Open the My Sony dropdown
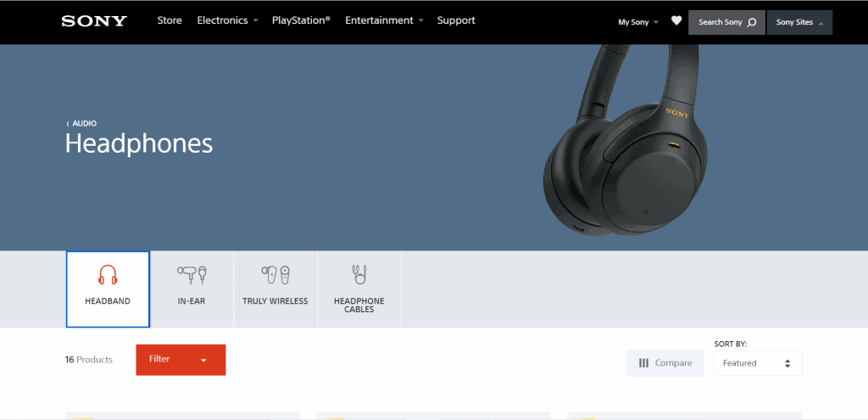The image size is (868, 420). pyautogui.click(x=637, y=22)
